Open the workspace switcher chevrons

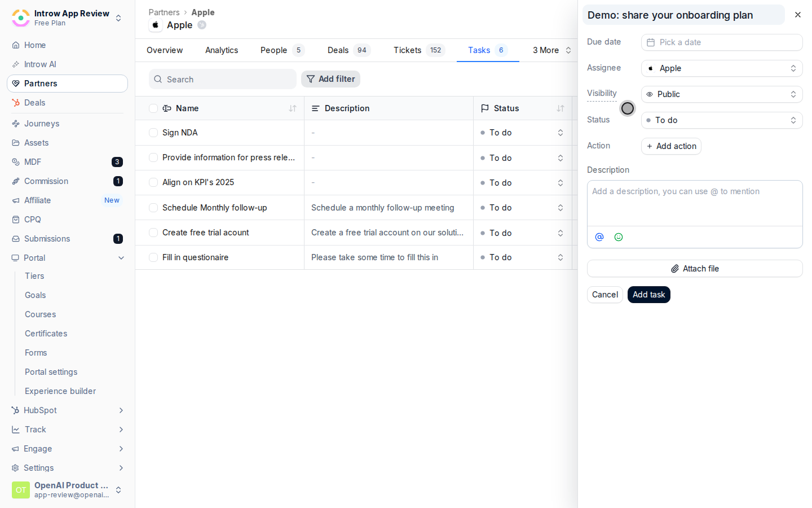click(118, 18)
